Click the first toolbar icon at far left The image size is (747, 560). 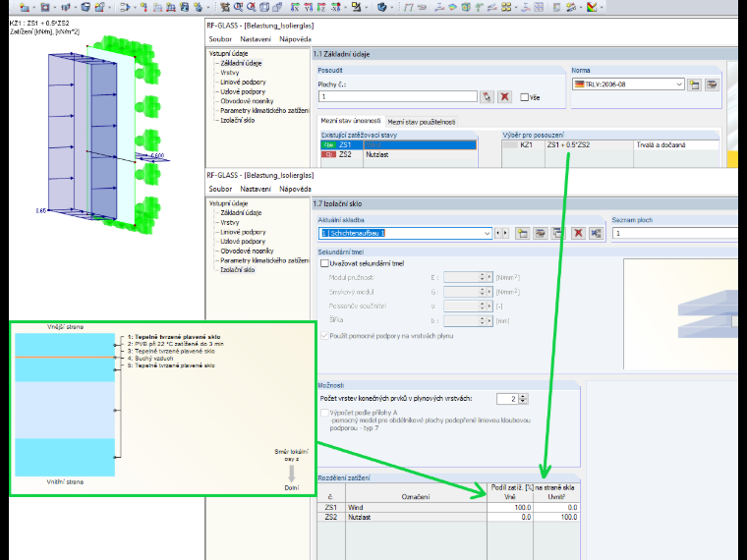click(x=25, y=7)
